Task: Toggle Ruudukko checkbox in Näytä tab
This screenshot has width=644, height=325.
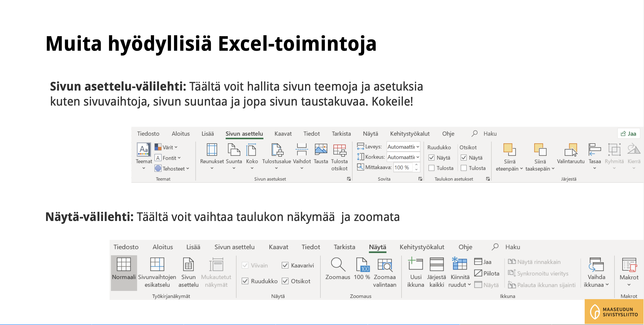Action: (x=245, y=281)
